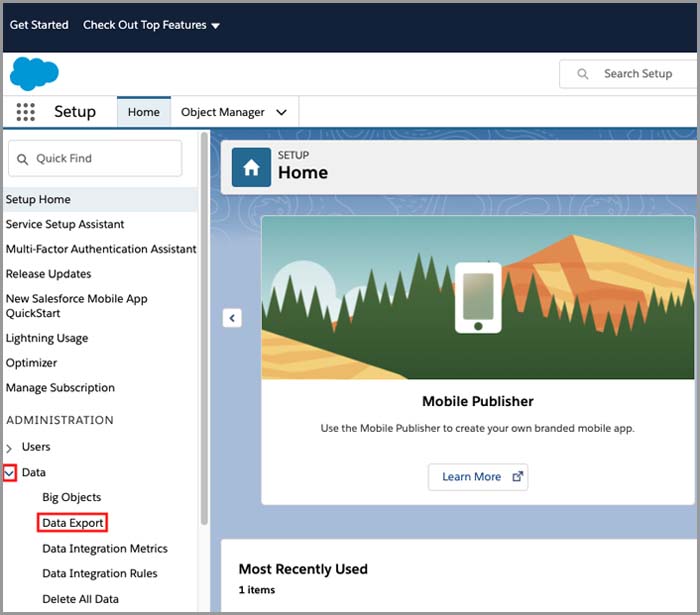The height and width of the screenshot is (615, 700).
Task: Collapse the Data section chevron
Action: tap(9, 473)
